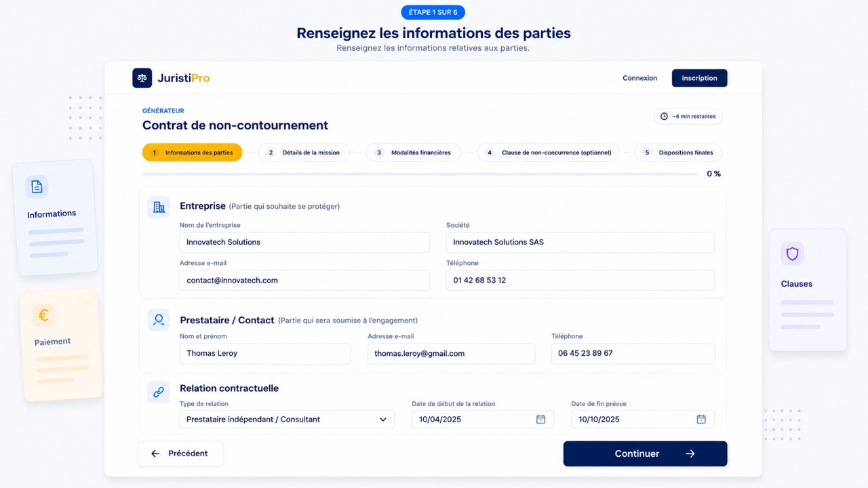
Task: Click the Relation contractuelle section title
Action: pyautogui.click(x=229, y=388)
